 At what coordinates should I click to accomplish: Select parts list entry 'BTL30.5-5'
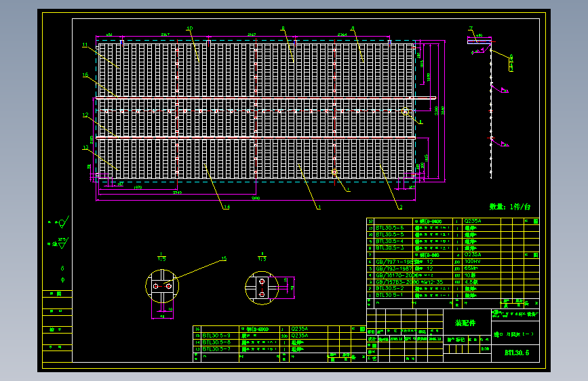(x=389, y=235)
